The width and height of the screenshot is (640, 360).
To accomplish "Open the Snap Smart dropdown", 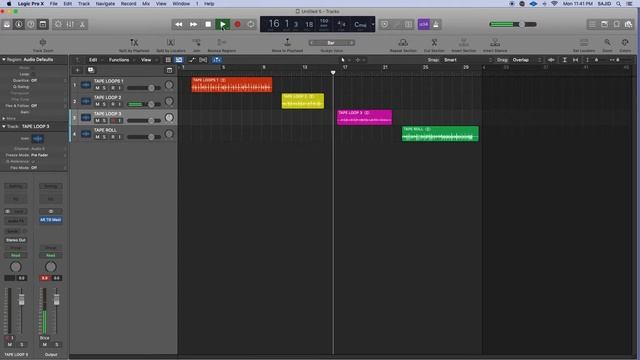I will click(x=468, y=60).
